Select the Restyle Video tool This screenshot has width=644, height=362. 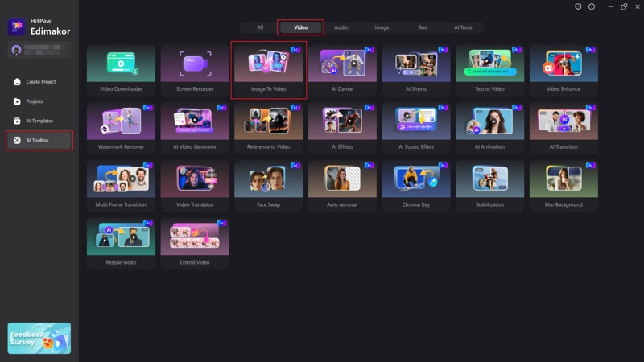pos(121,244)
